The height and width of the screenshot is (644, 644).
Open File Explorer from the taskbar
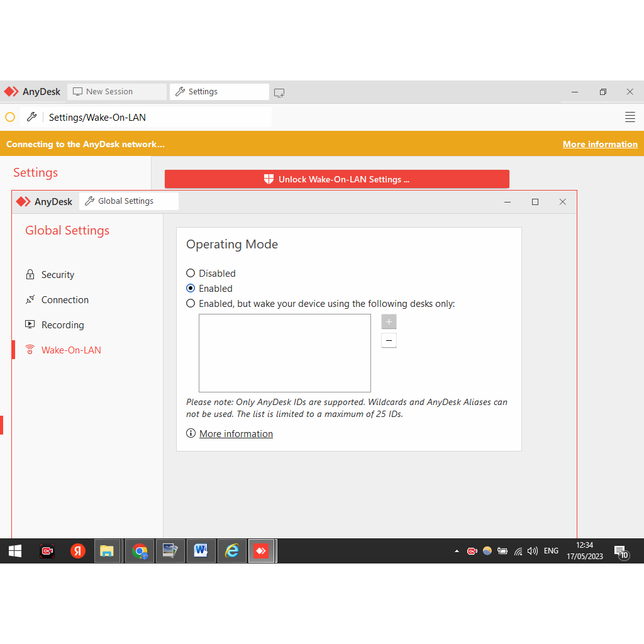pyautogui.click(x=107, y=551)
